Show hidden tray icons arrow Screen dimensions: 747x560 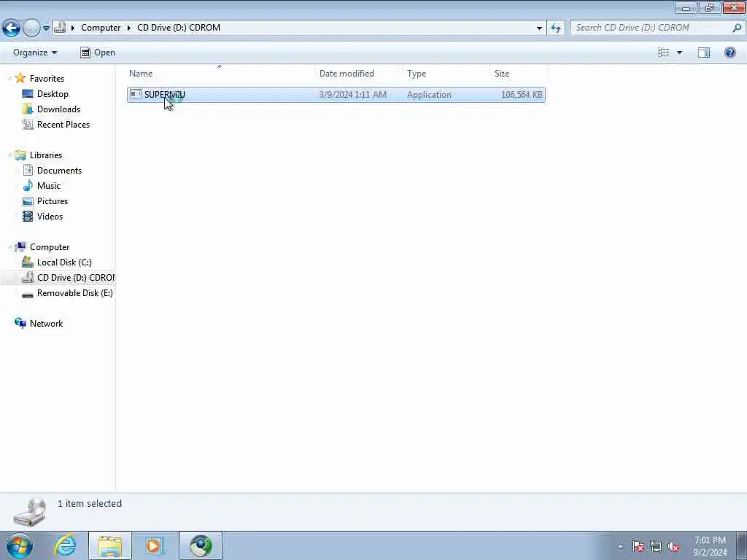620,546
